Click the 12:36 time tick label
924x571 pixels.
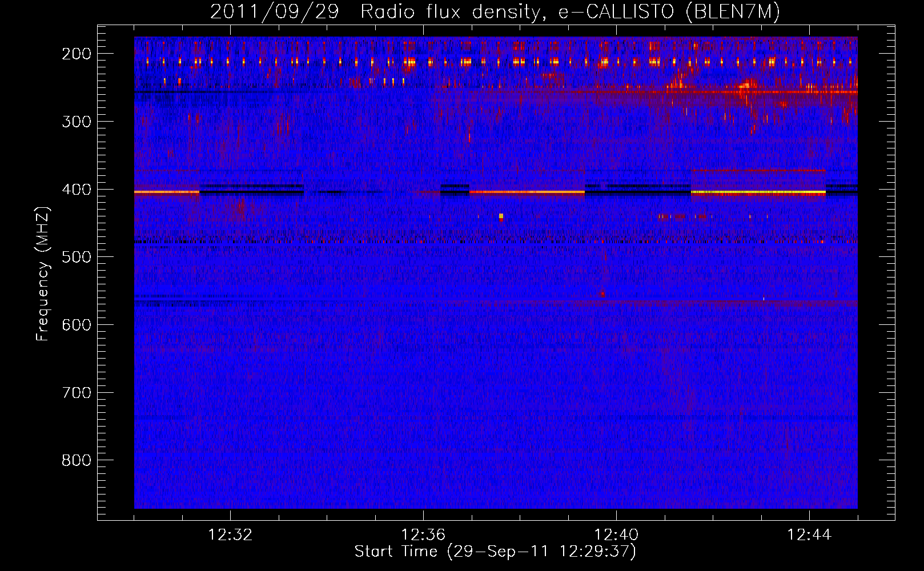[423, 535]
